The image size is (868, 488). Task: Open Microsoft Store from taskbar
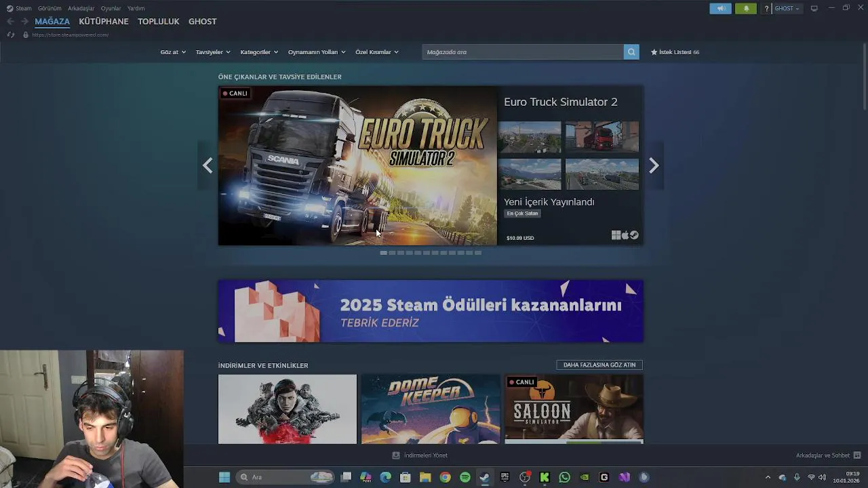[406, 477]
